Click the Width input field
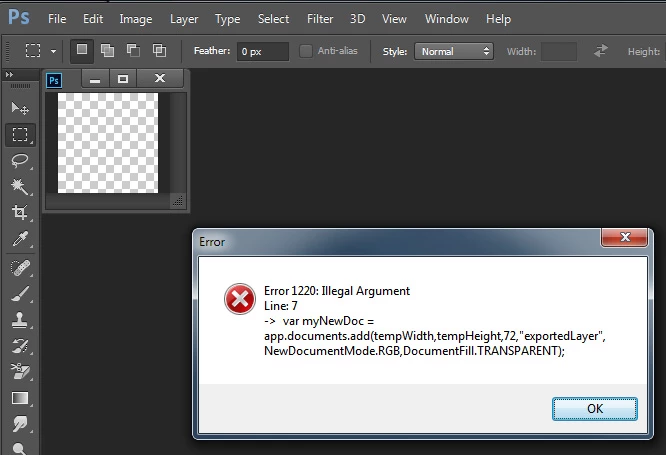 [559, 51]
